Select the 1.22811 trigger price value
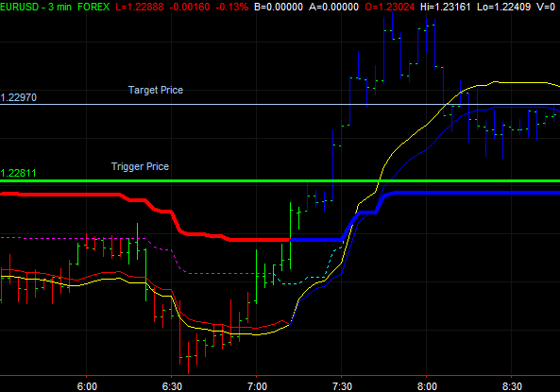Screen dimensions: 560x392 (19, 173)
